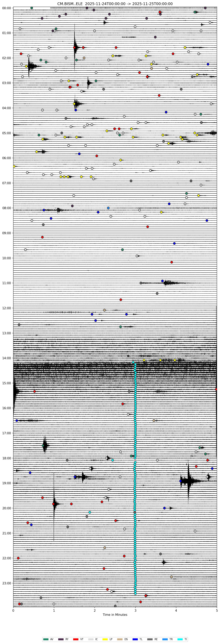Screen dimensions: 220x644
Task: Select the tan DS legend swatch
Action: point(120,639)
